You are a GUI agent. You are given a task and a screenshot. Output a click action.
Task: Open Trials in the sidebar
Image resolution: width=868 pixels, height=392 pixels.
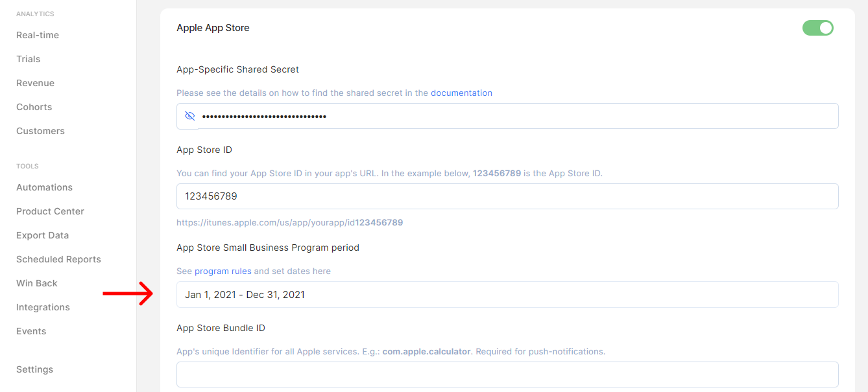[x=29, y=59]
